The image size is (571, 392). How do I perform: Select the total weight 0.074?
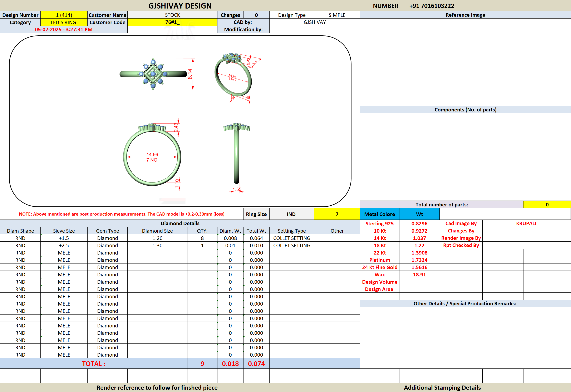(x=256, y=363)
